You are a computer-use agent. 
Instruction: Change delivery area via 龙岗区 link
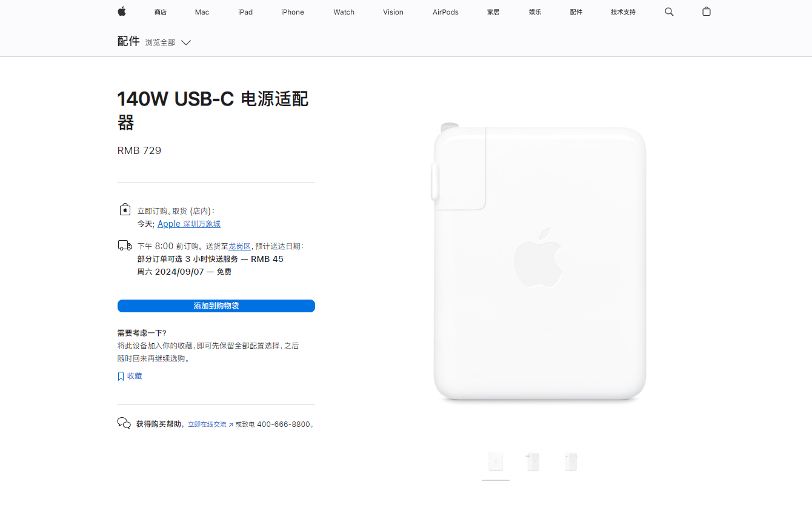[239, 246]
